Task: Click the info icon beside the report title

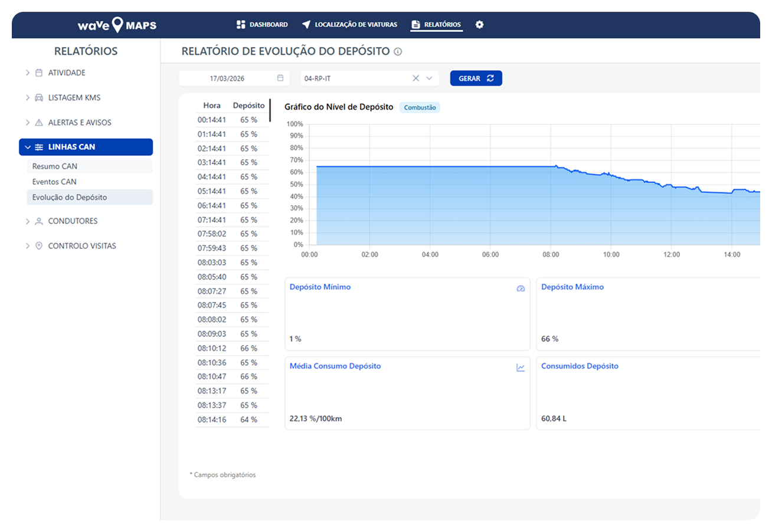Action: (x=398, y=52)
